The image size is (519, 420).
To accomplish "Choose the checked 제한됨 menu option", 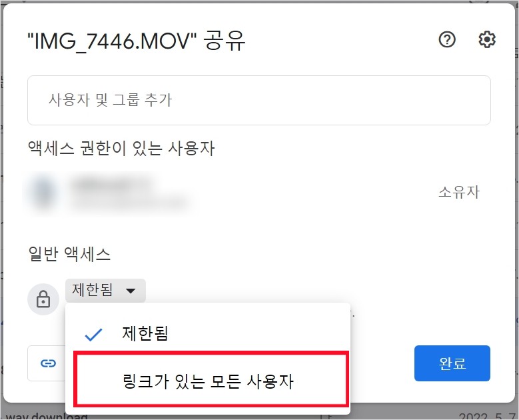I will click(x=208, y=333).
